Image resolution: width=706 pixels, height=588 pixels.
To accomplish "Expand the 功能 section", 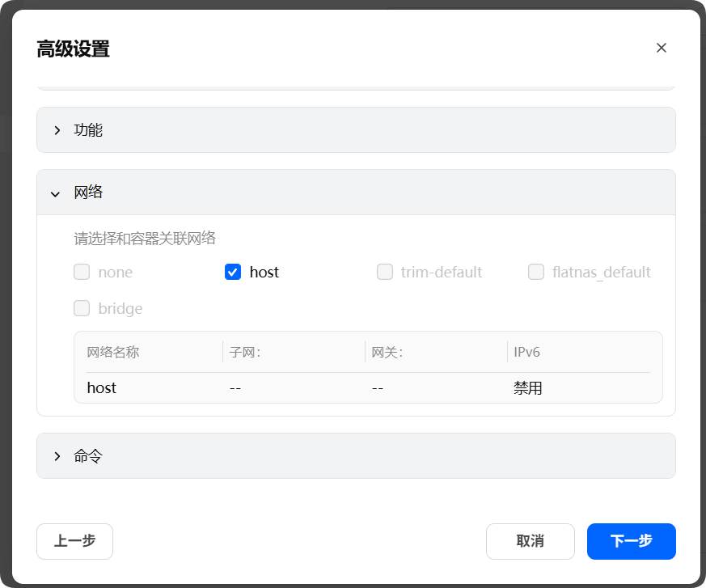I will click(87, 129).
